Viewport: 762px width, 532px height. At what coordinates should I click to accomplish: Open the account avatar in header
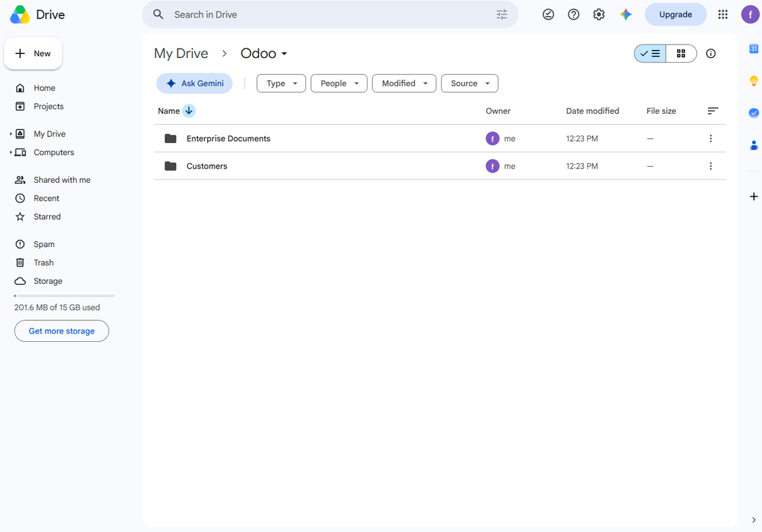(751, 15)
